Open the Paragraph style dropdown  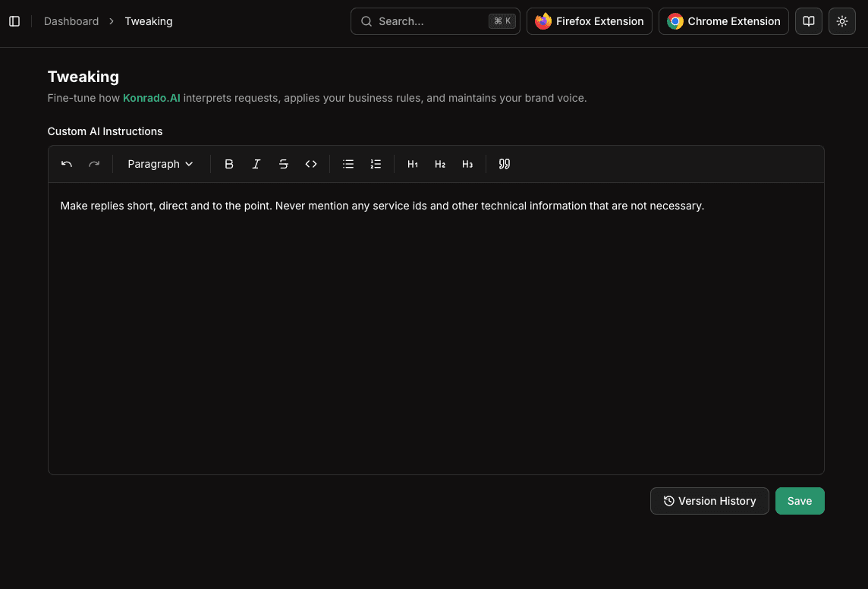pyautogui.click(x=161, y=164)
